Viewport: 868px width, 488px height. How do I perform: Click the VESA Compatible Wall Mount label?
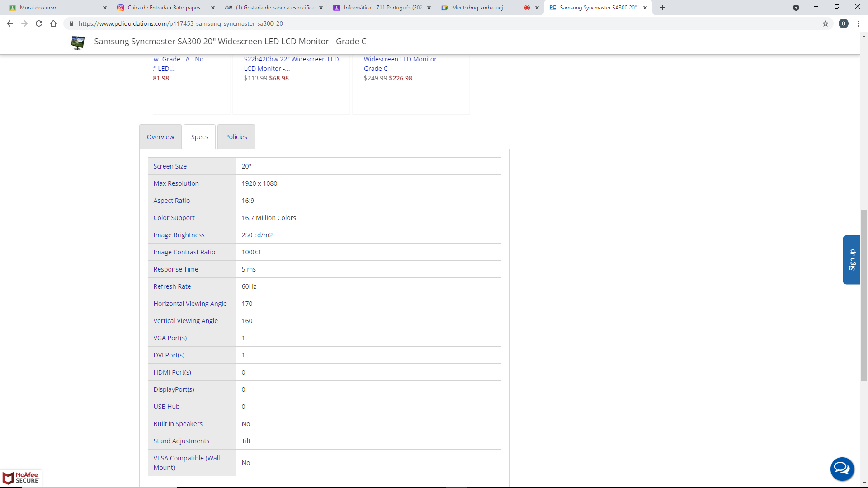(186, 463)
